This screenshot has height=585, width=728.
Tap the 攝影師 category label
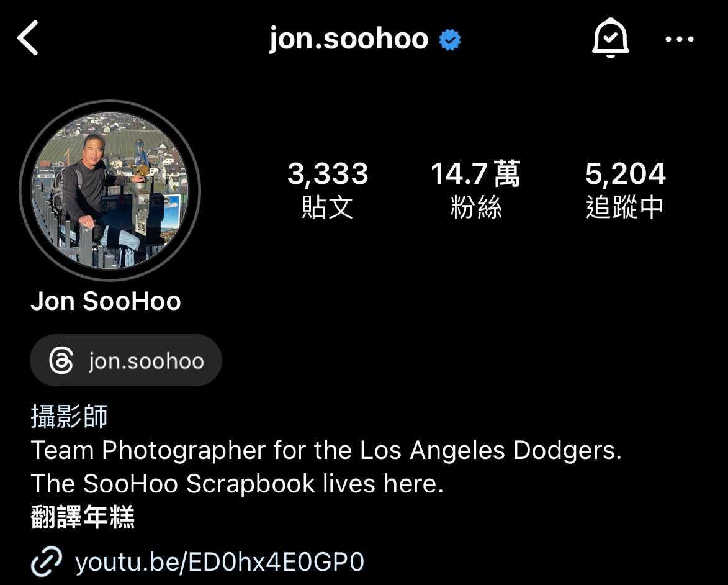[x=69, y=416]
